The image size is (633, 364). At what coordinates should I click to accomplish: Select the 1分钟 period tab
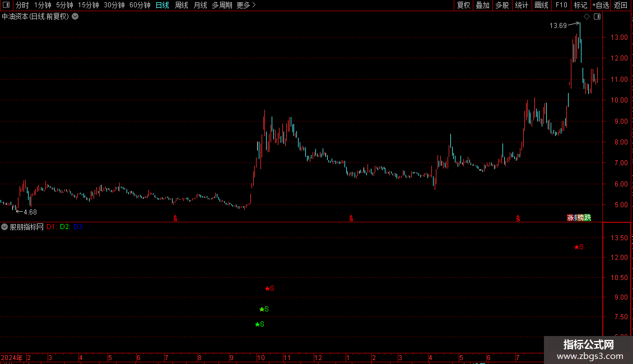[x=43, y=5]
